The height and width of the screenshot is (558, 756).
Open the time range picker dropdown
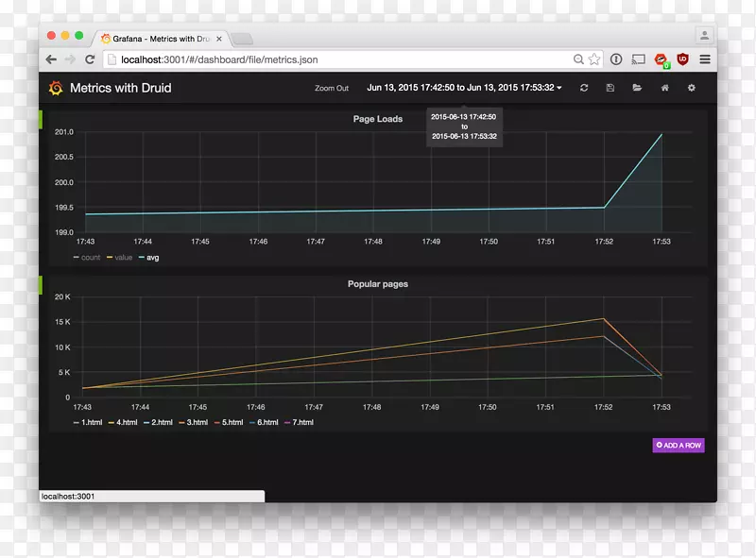tap(464, 88)
